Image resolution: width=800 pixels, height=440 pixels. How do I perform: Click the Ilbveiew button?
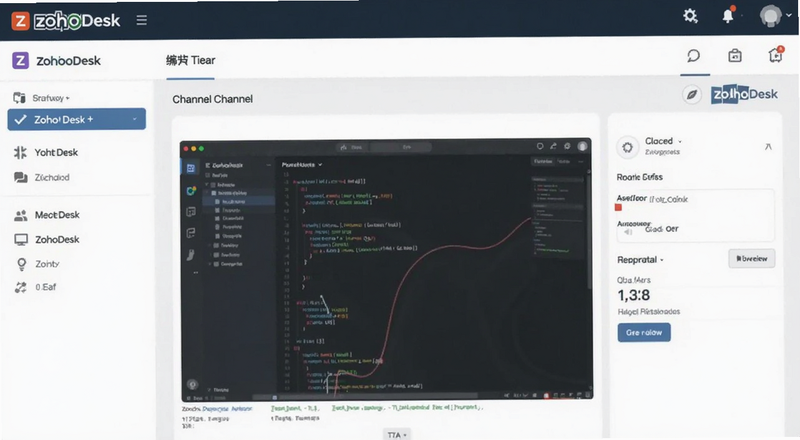[752, 259]
